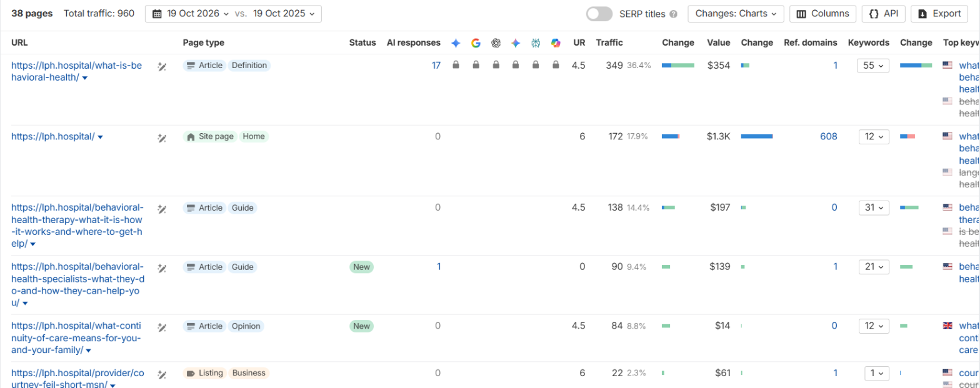Open the behavioral-health-specialists URL link
This screenshot has width=980, height=388.
click(77, 284)
